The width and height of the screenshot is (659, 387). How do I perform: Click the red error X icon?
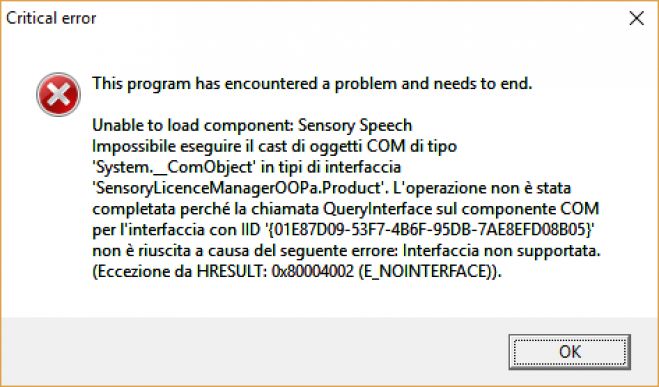click(x=58, y=95)
